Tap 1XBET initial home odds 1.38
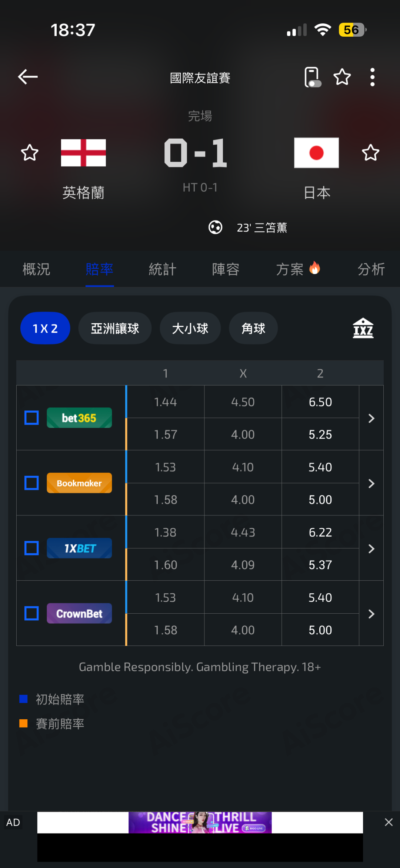 click(166, 532)
